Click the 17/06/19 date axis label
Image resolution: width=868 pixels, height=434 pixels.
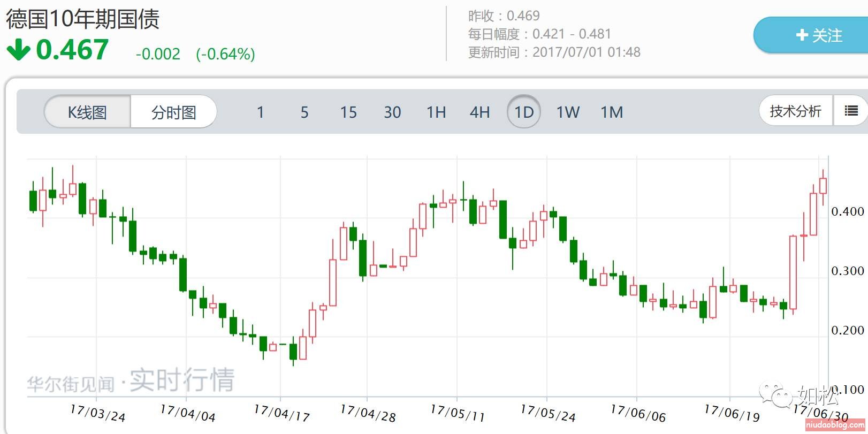coord(732,413)
